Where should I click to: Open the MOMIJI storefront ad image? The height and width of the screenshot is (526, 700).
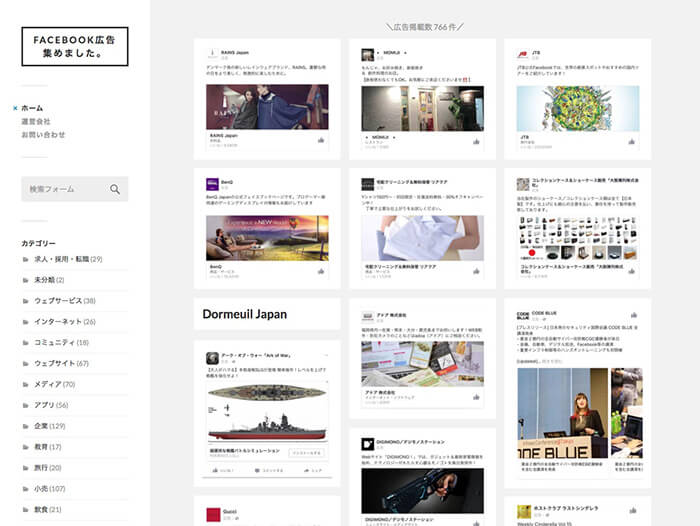422,109
